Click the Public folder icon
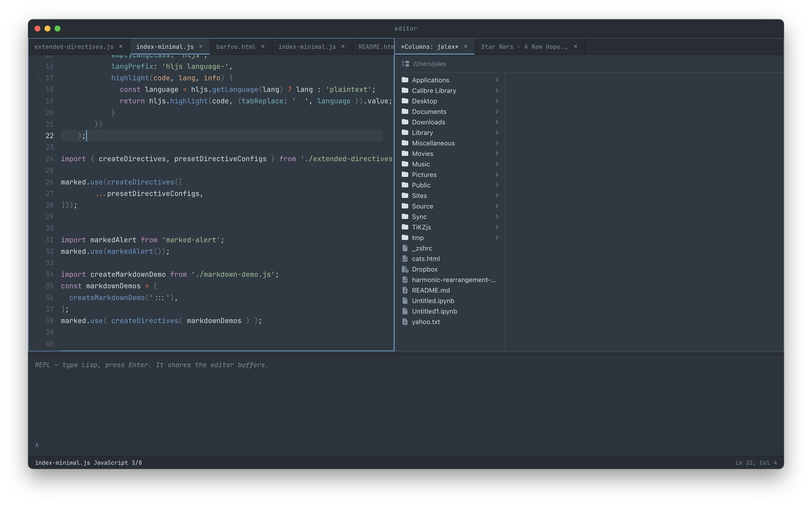The image size is (812, 506). coord(405,185)
